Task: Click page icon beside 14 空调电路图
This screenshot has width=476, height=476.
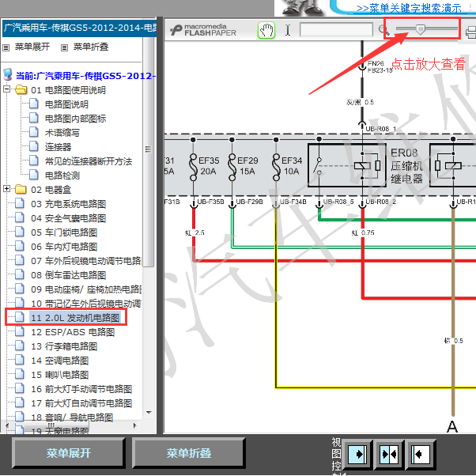Action: 20,360
